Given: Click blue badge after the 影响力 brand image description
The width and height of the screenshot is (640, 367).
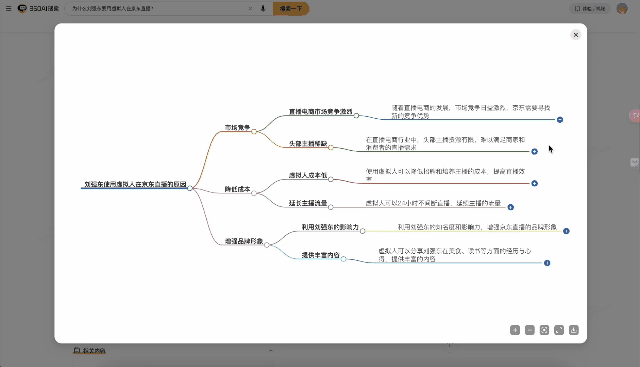Looking at the screenshot, I should (x=566, y=231).
